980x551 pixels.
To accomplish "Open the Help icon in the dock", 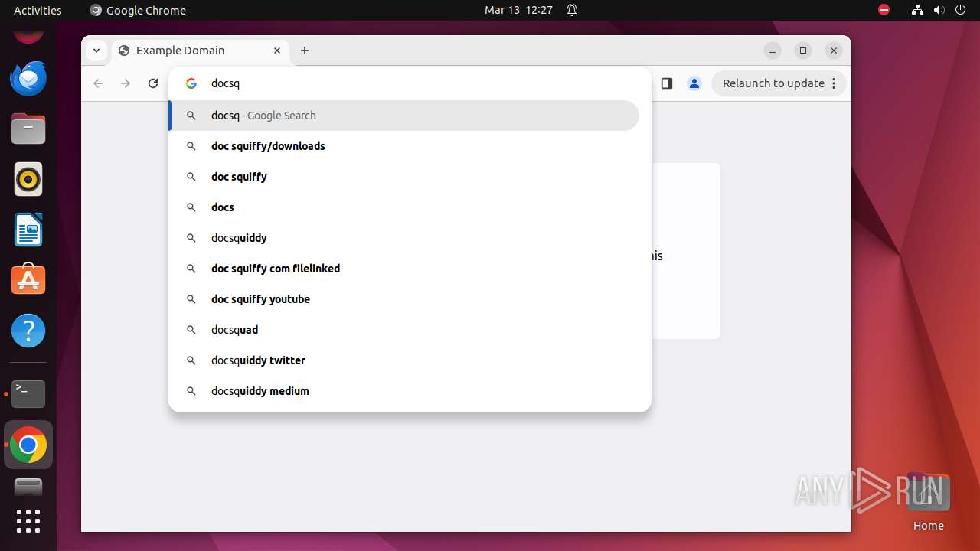I will point(28,331).
